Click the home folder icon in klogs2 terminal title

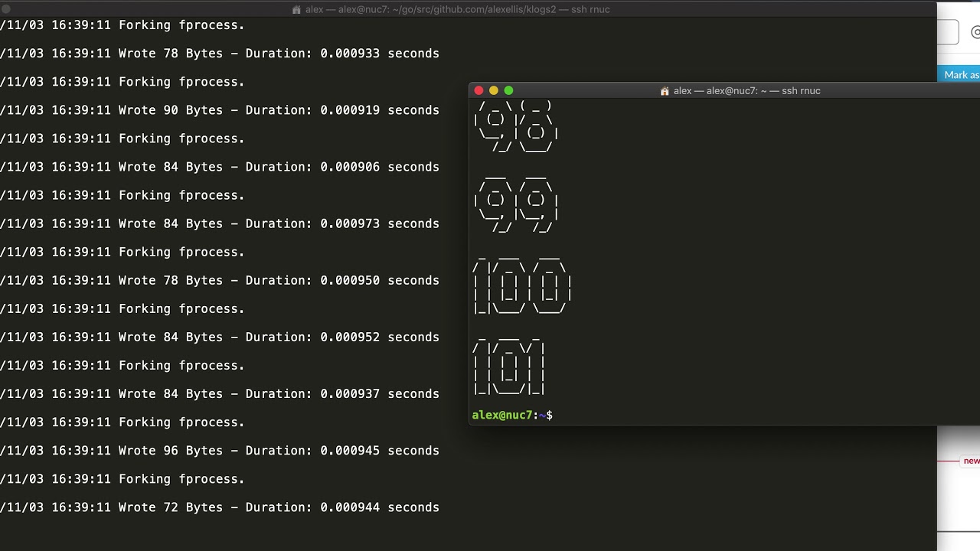[x=297, y=9]
